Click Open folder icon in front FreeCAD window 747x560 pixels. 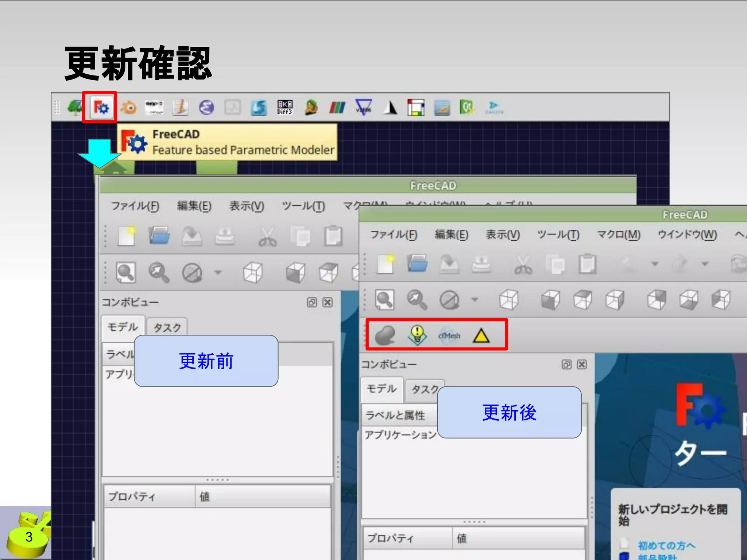coord(417,263)
